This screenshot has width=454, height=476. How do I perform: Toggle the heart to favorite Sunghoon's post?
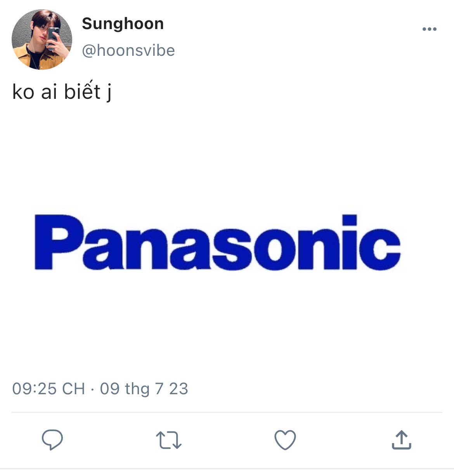[285, 440]
